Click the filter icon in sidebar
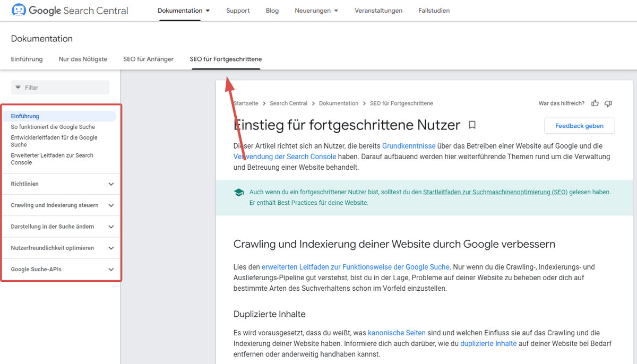This screenshot has height=364, width=637. point(18,88)
